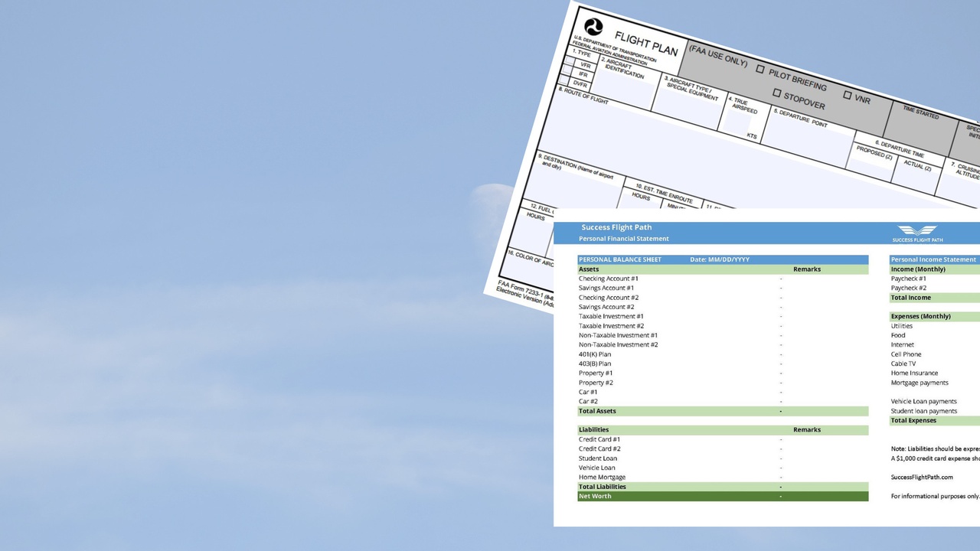Click the 'Car #2' row
This screenshot has width=980, height=551.
click(x=723, y=401)
